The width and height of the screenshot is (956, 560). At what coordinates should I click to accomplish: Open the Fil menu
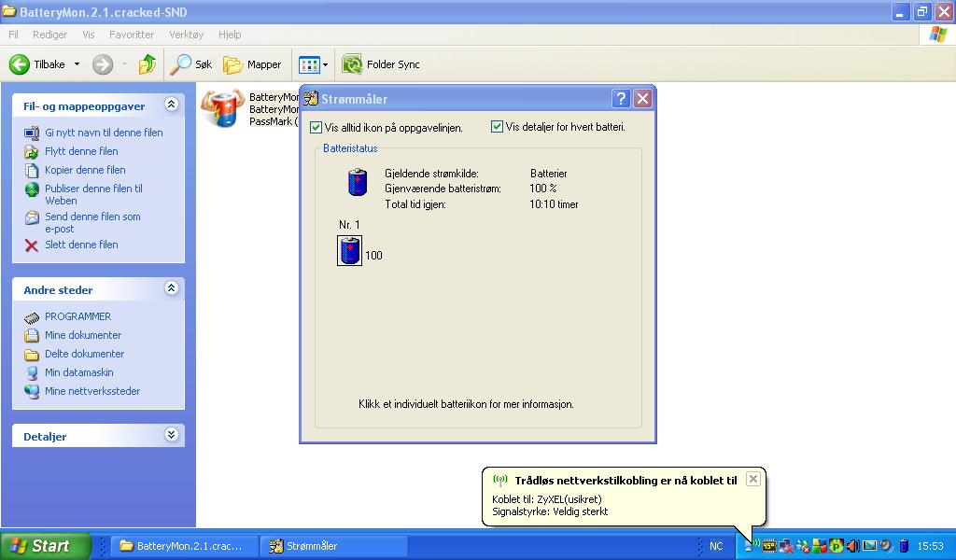[13, 35]
